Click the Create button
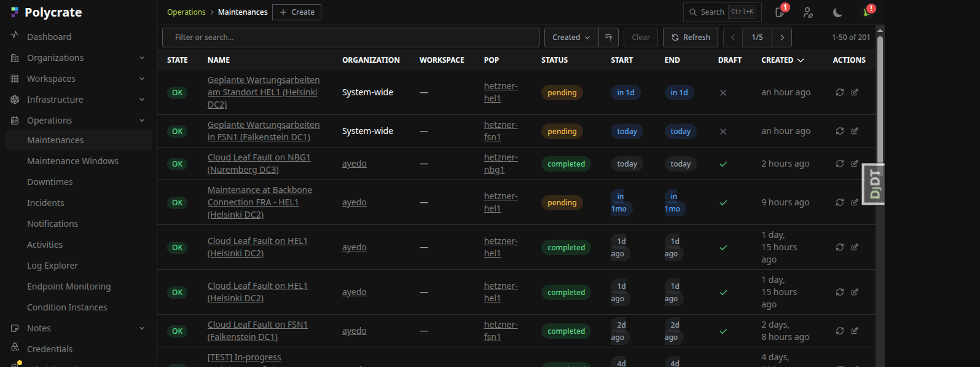 297,12
